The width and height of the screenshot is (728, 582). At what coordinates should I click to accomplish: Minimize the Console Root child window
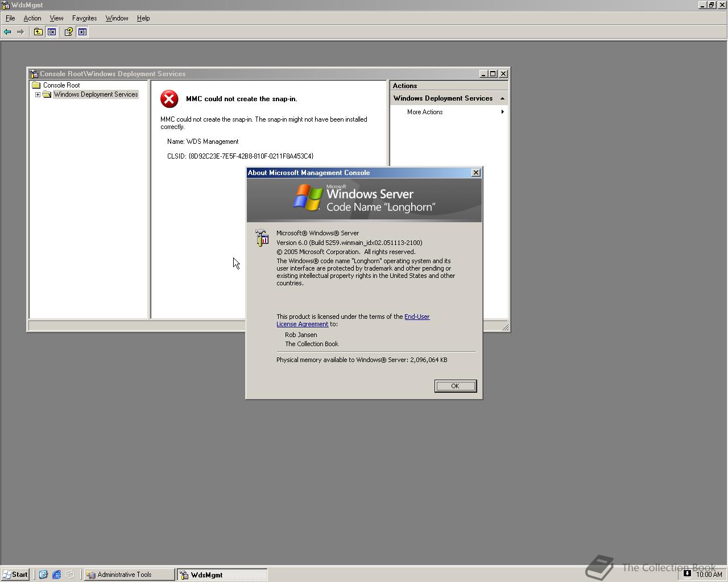pos(483,74)
